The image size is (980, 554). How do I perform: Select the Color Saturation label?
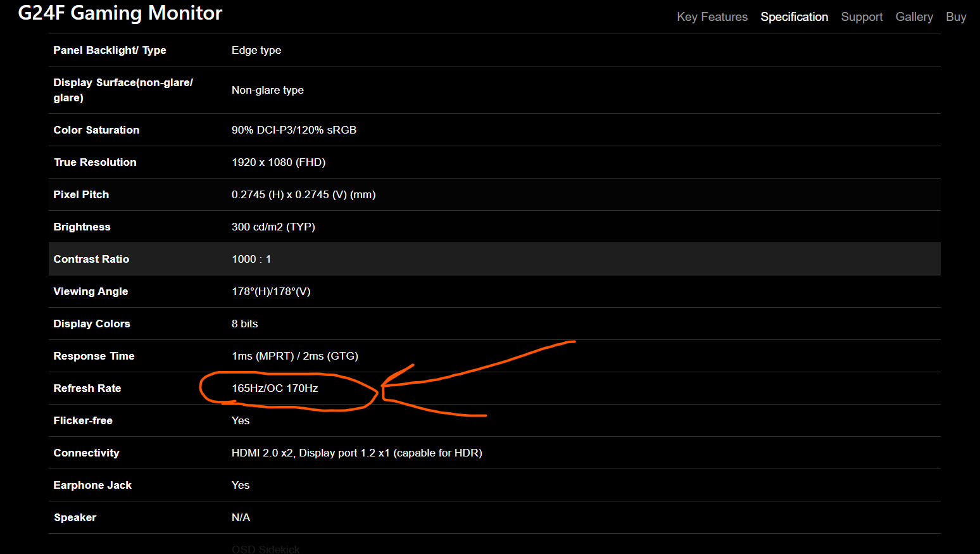tap(96, 130)
